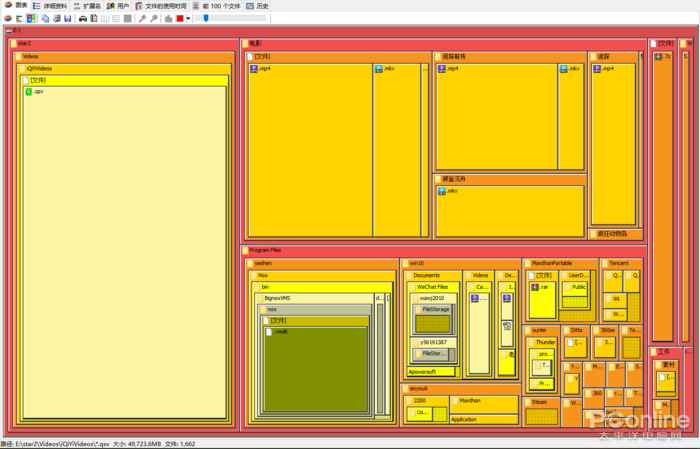This screenshot has width=700, height=449.
Task: Select the star2 folder header in treemap
Action: tap(24, 43)
